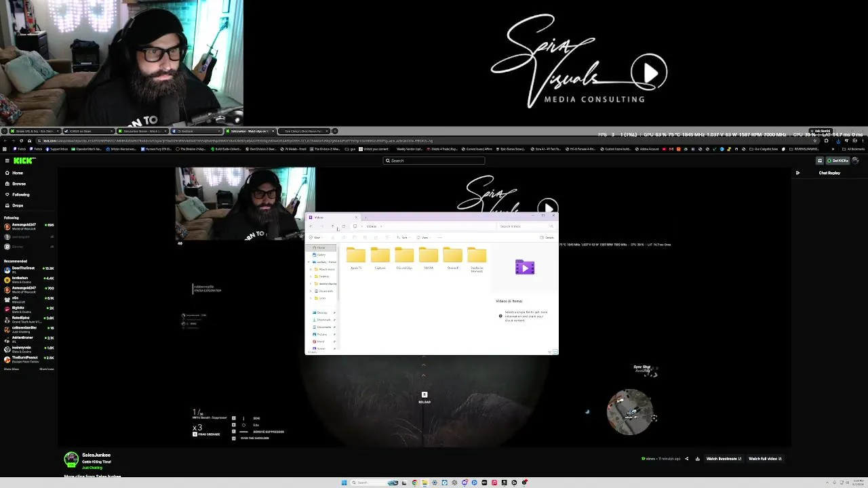
Task: Open the Discord Clips folder
Action: coord(404,259)
